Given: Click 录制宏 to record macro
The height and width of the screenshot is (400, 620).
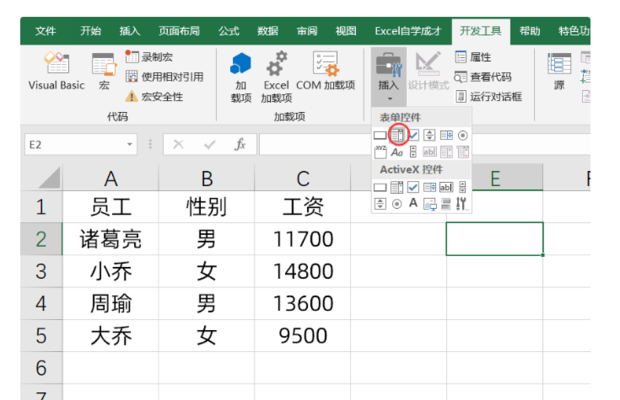Looking at the screenshot, I should (x=157, y=58).
